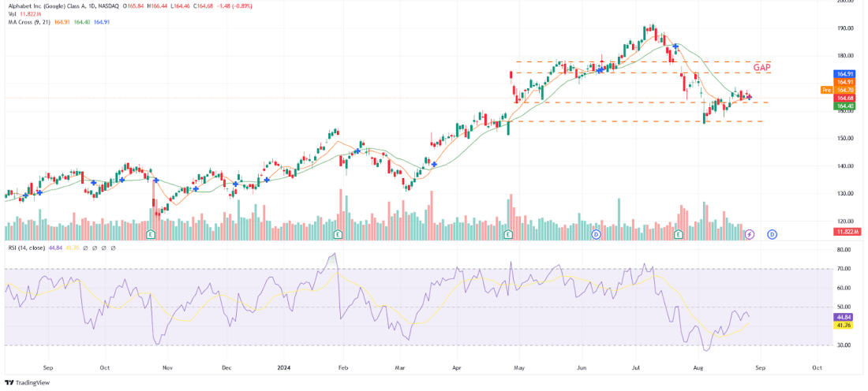The width and height of the screenshot is (868, 391).
Task: Select the blue MA cross marker after July peak
Action: click(676, 47)
